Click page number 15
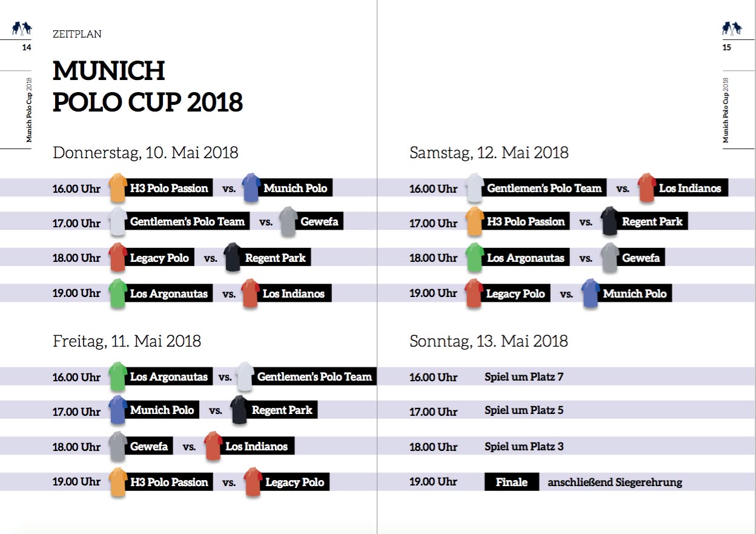Screen dimensions: 756x534 (727, 48)
